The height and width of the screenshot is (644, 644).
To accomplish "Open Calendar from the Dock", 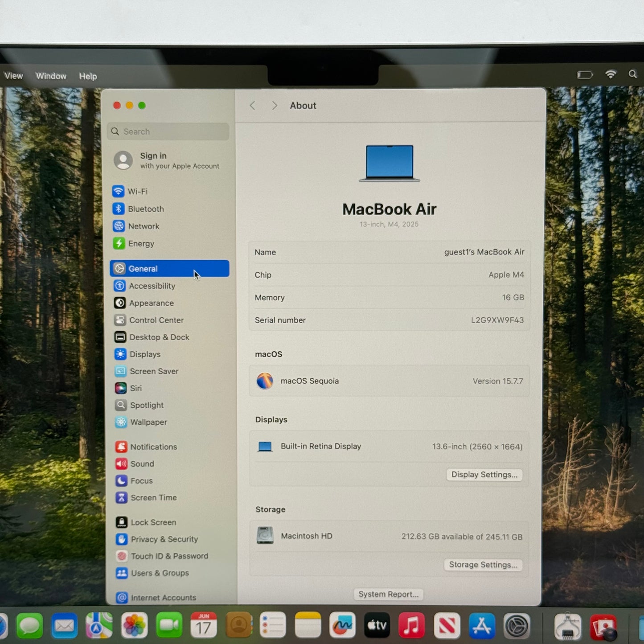I will coord(204,626).
